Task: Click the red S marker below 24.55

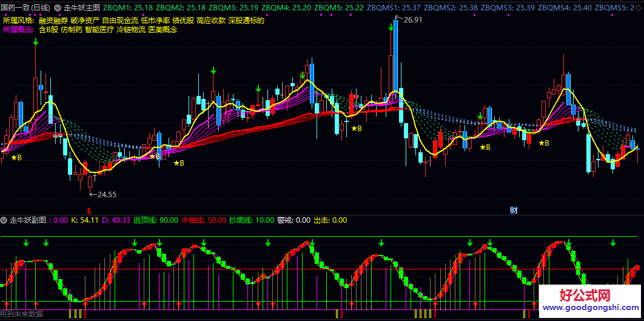Action: click(89, 209)
